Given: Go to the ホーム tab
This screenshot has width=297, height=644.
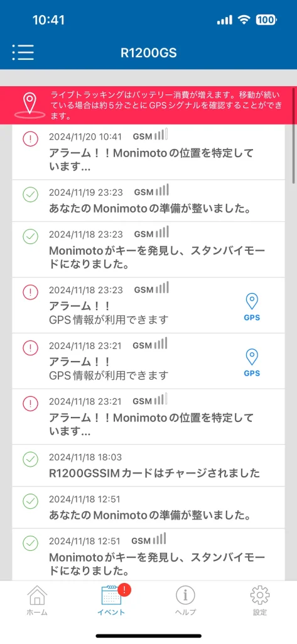Looking at the screenshot, I should click(37, 600).
